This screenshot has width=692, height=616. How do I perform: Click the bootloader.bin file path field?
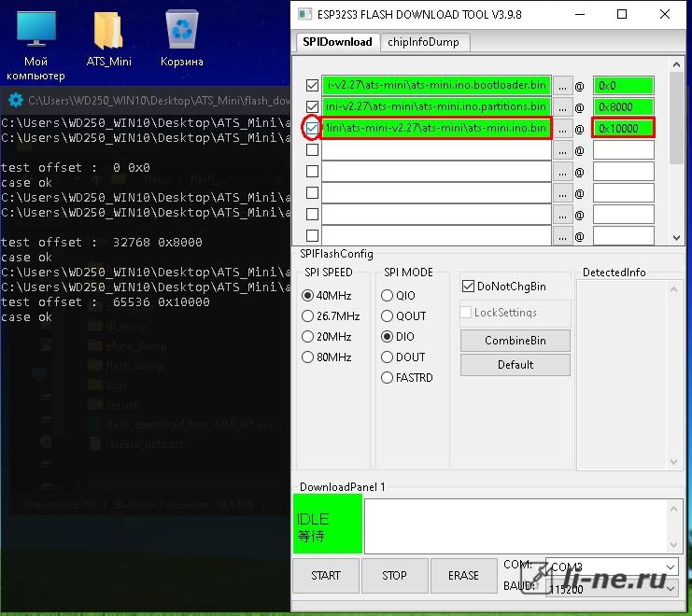pyautogui.click(x=436, y=86)
